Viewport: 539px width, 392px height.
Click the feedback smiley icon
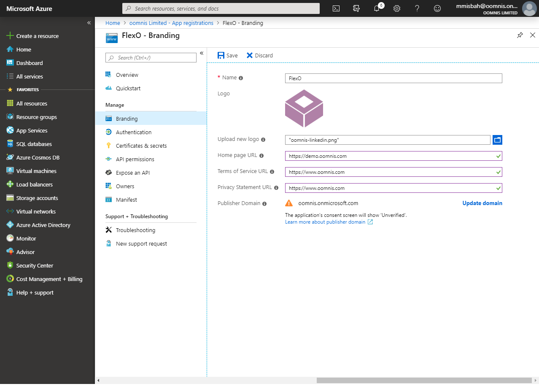point(437,8)
